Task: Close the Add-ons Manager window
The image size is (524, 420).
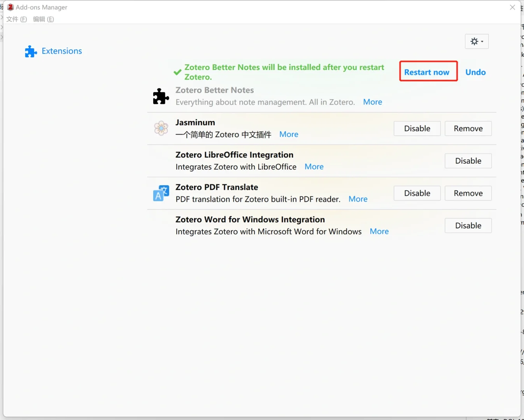Action: [512, 7]
